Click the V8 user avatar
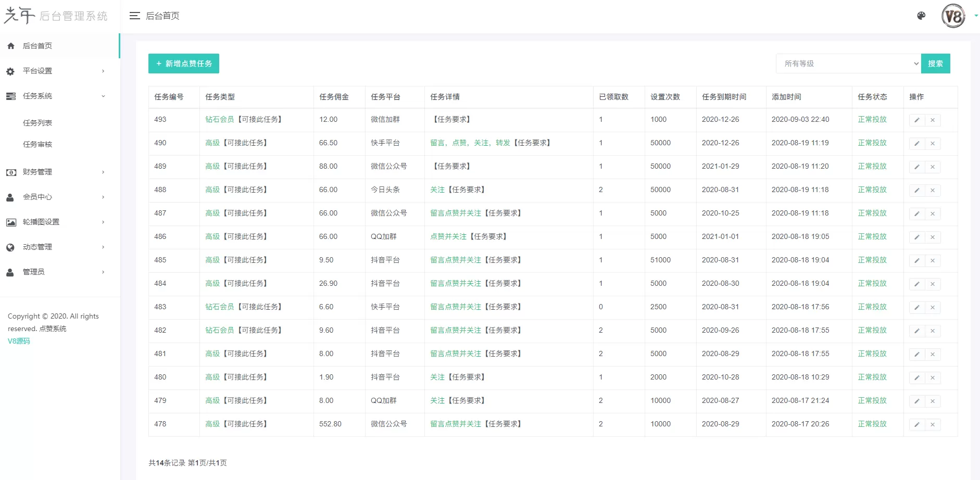980x480 pixels. coord(953,16)
